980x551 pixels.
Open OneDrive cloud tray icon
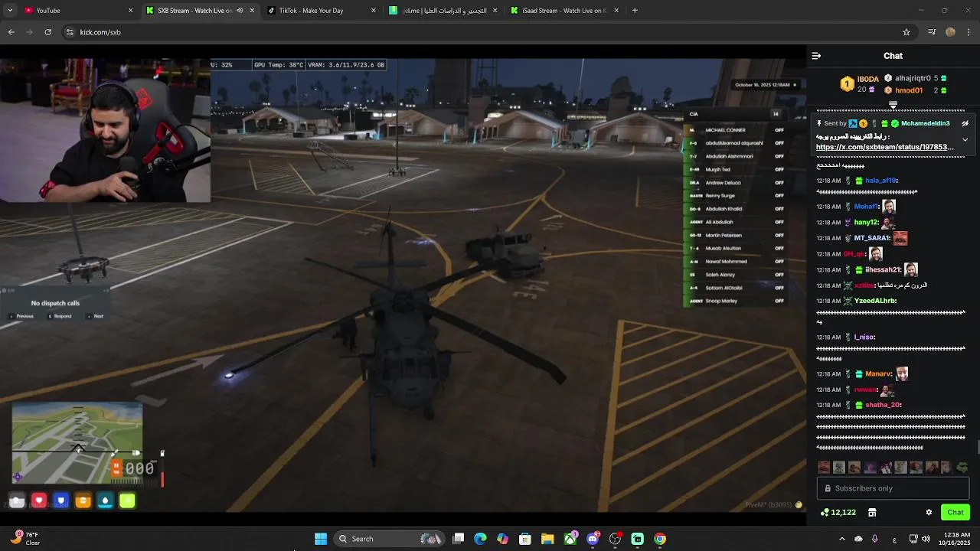click(x=858, y=539)
